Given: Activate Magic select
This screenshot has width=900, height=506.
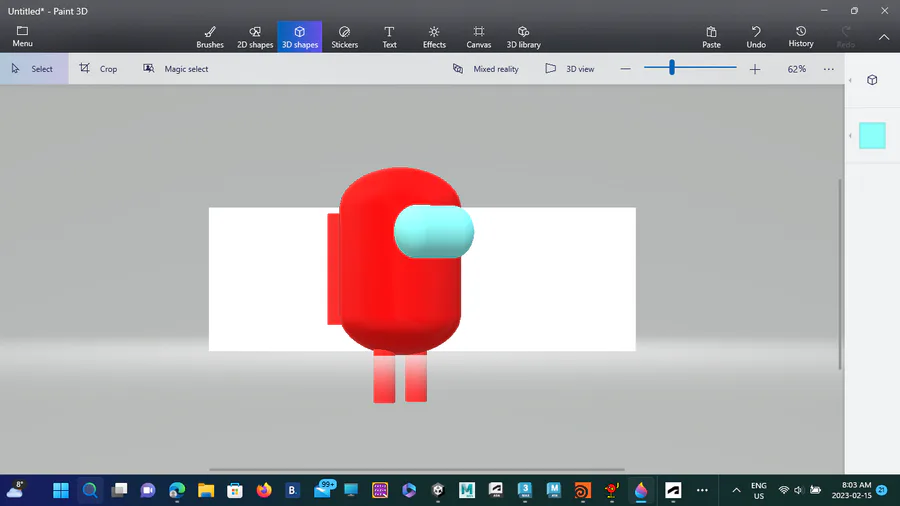Looking at the screenshot, I should 176,69.
